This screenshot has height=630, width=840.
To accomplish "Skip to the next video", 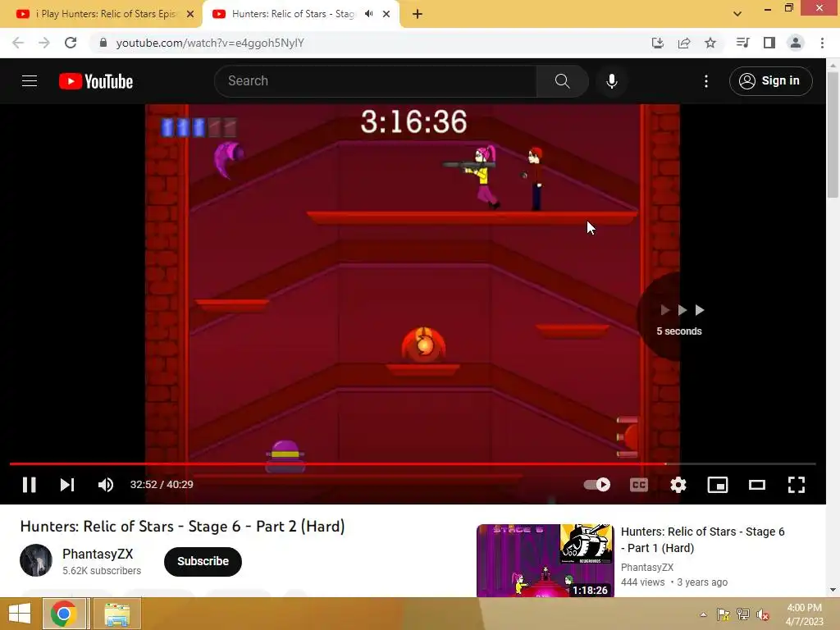I will (67, 485).
